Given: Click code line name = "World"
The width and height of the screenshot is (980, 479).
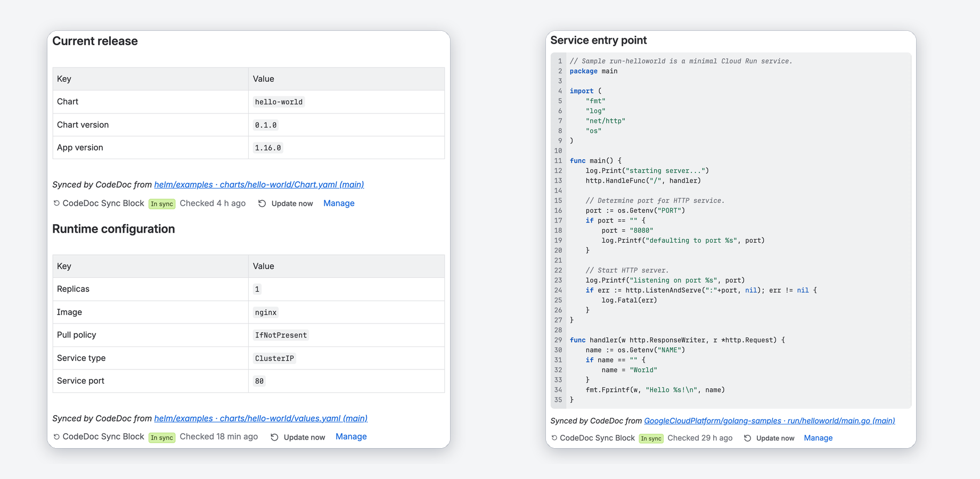Looking at the screenshot, I should (x=630, y=370).
